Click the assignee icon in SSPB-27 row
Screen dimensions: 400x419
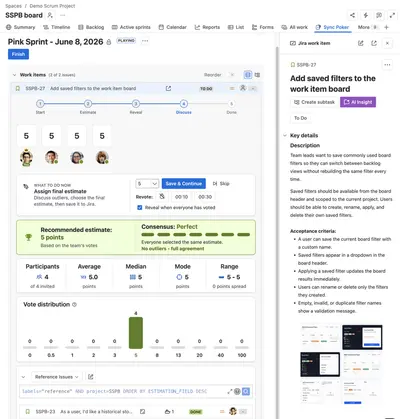(243, 88)
